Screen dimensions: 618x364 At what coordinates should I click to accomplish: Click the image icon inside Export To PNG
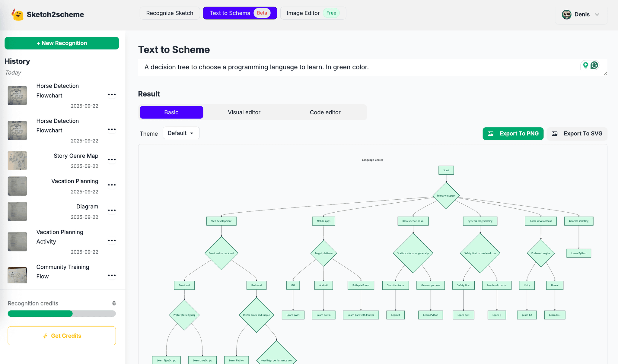491,133
